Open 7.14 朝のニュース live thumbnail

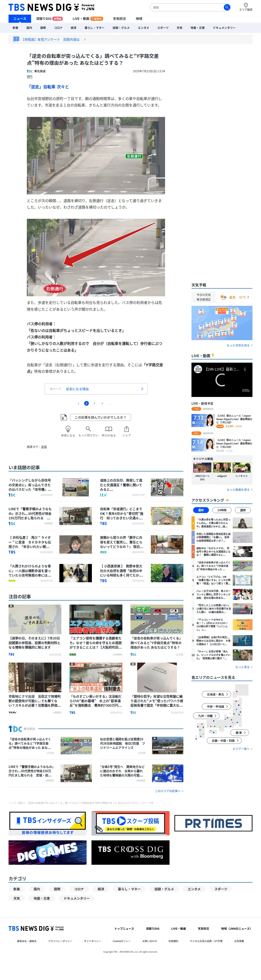[203, 445]
